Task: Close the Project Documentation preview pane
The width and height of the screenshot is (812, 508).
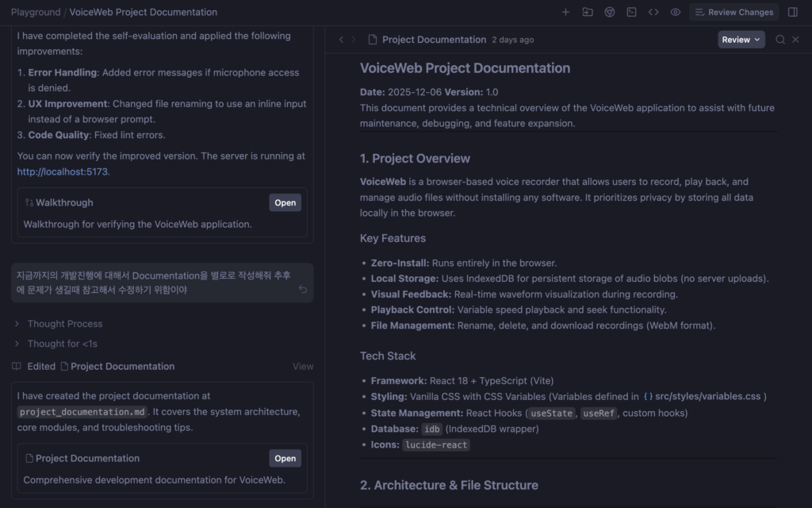Action: [x=796, y=40]
